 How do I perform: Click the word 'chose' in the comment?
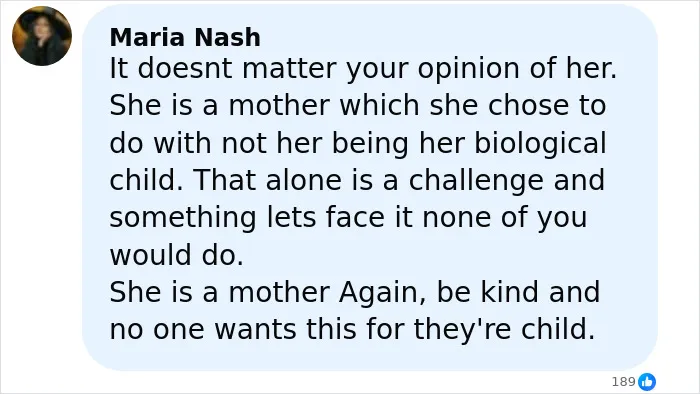[529, 106]
